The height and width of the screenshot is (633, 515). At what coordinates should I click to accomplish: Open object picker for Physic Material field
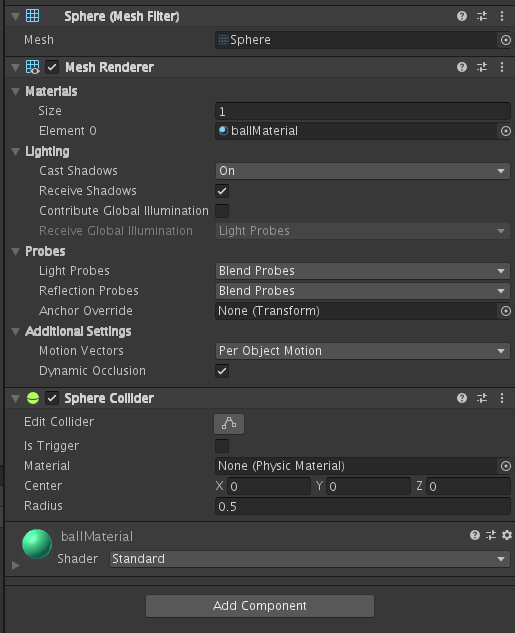(505, 466)
